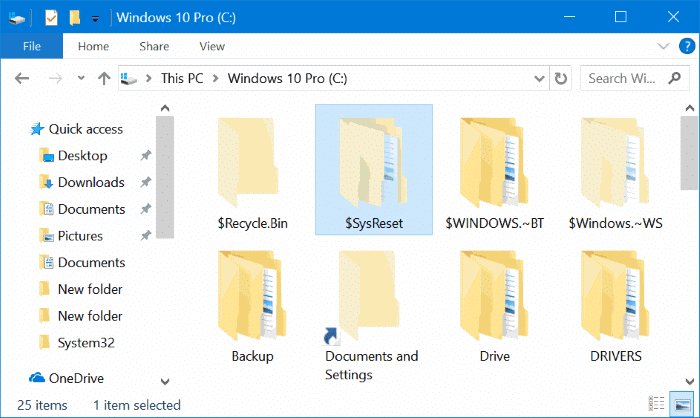700x418 pixels.
Task: Select the $WINDOWS.~BT folder icon
Action: [494, 163]
